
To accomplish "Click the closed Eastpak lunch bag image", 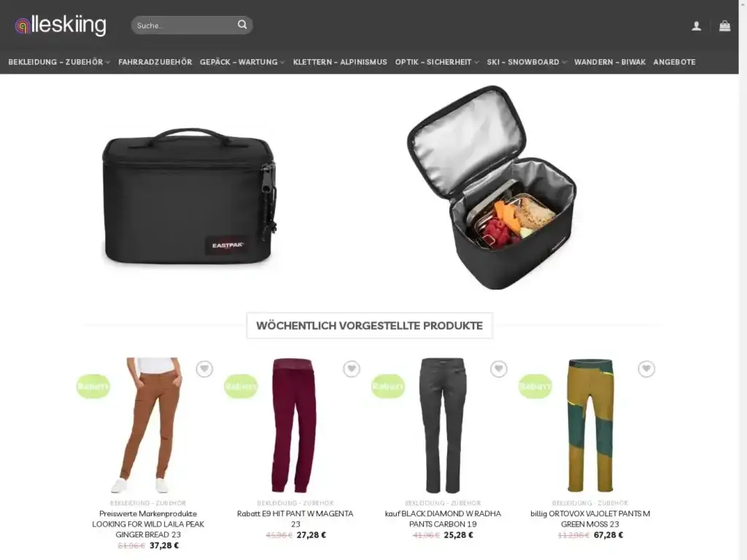I will 189,195.
